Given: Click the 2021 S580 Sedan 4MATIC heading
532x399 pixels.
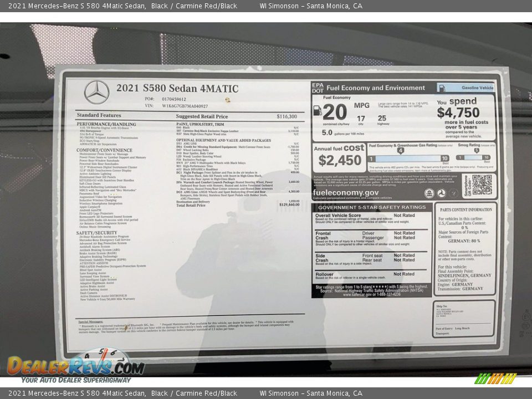Looking at the screenshot, I should 177,89.
